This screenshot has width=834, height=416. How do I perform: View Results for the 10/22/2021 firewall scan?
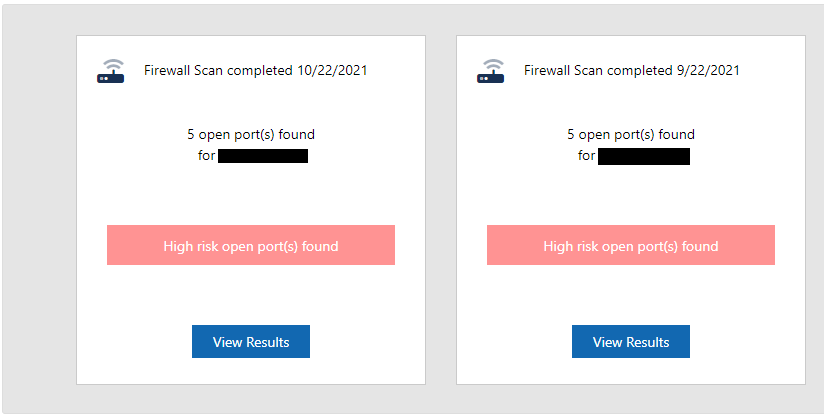(251, 342)
